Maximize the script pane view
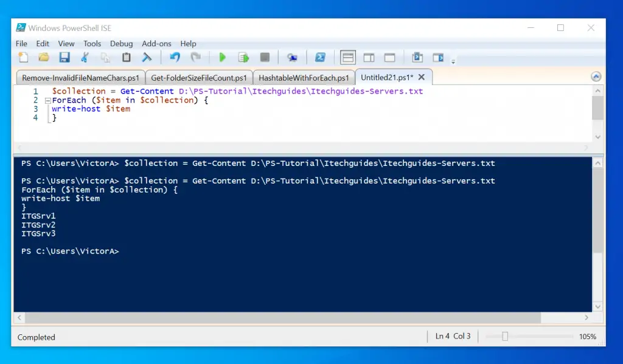Screen dimensions: 623x364 point(389,58)
